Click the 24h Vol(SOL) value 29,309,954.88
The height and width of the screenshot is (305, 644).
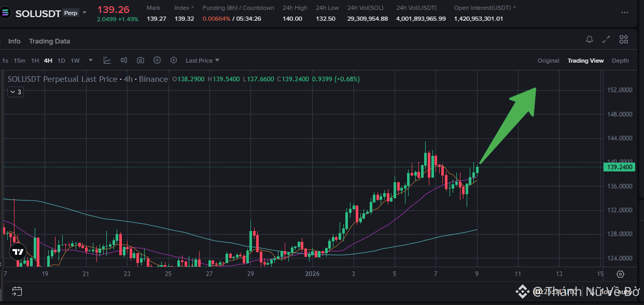(x=368, y=19)
